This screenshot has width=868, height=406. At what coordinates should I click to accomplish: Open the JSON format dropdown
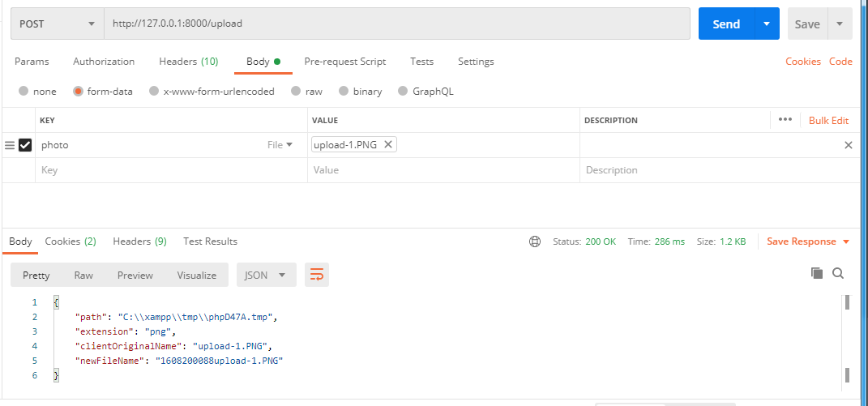267,275
